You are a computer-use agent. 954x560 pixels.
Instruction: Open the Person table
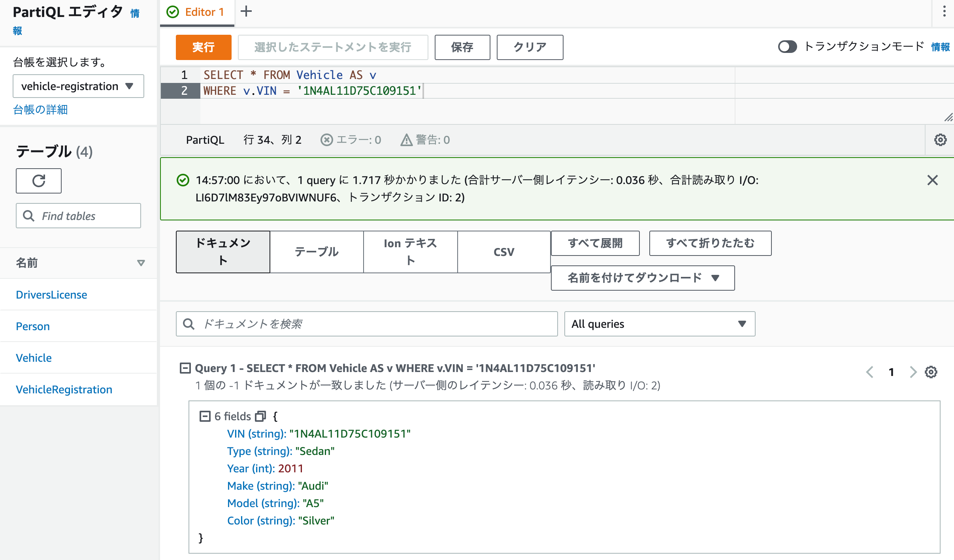[x=33, y=326]
